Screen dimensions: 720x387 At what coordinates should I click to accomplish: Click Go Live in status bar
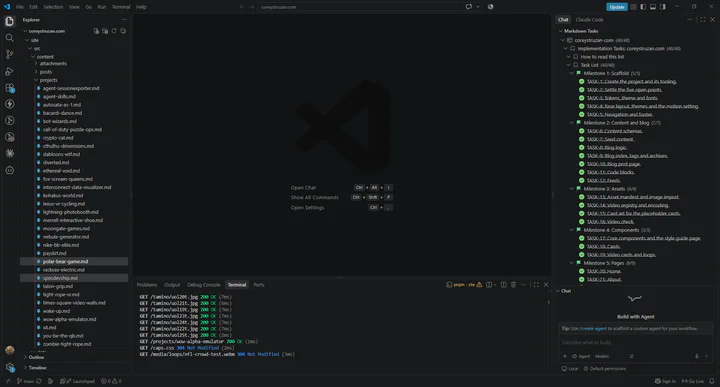693,381
